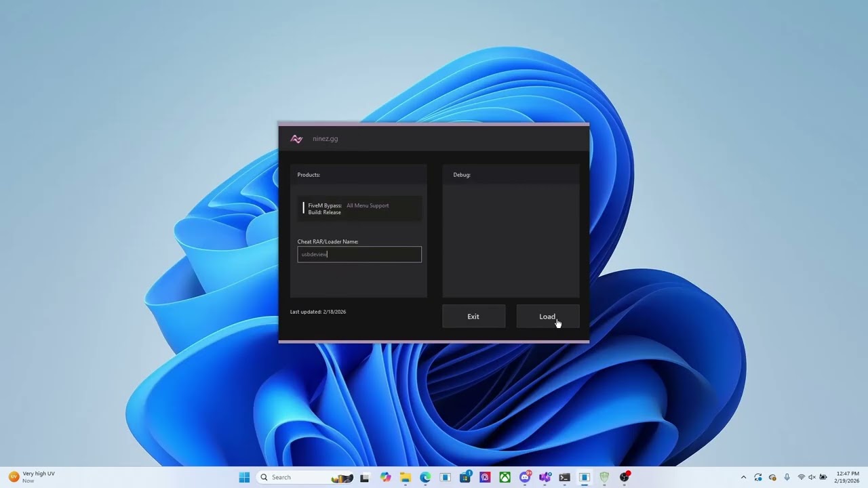Click the 'Products:' header label
Viewport: 868px width, 488px height.
click(309, 175)
